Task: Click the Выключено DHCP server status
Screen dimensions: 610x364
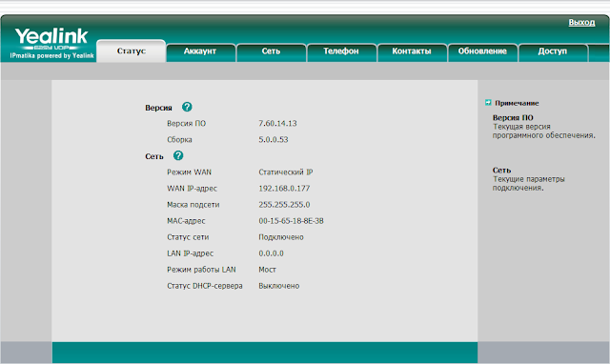Action: point(279,286)
